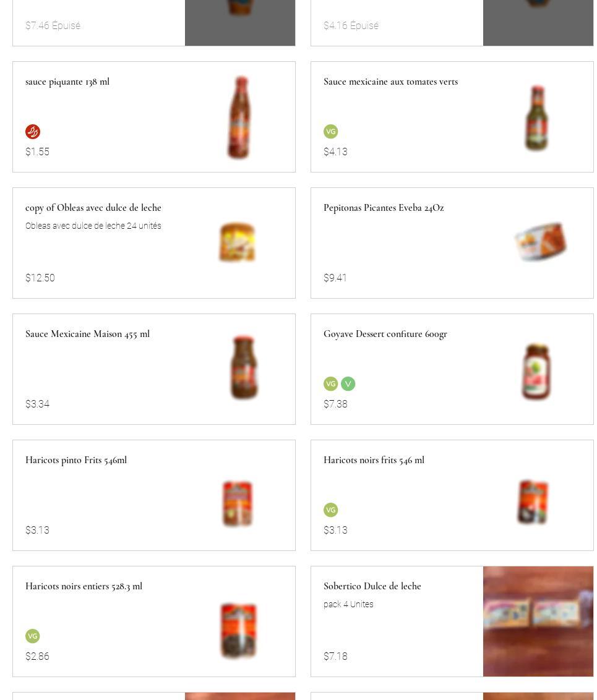Screen dimensions: 597x700
Task: Click the VG badge on Haricots noirs entiers
Action: click(x=33, y=636)
